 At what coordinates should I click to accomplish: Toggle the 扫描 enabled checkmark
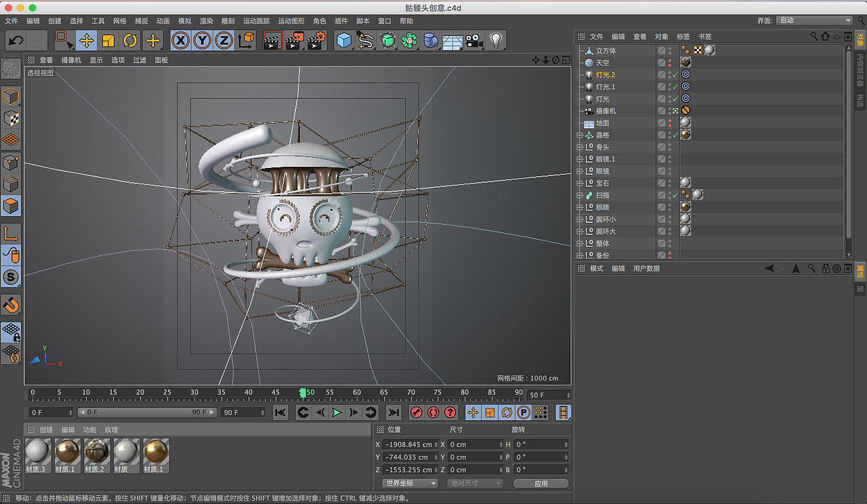coord(675,195)
